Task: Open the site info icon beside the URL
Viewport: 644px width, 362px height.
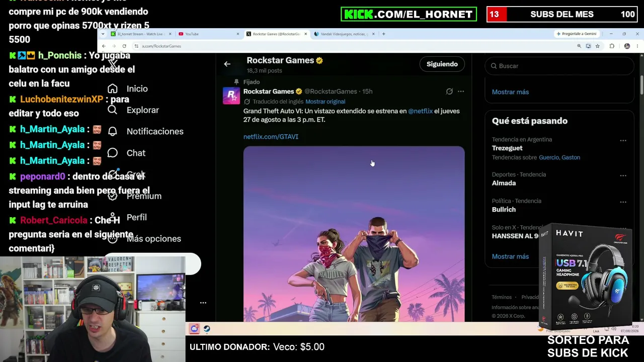Action: point(136,46)
